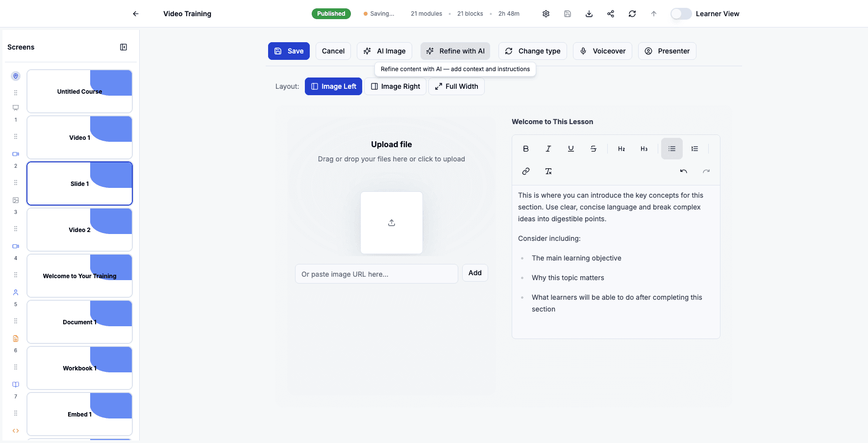Click the image URL input field
This screenshot has width=868, height=443.
coord(376,274)
